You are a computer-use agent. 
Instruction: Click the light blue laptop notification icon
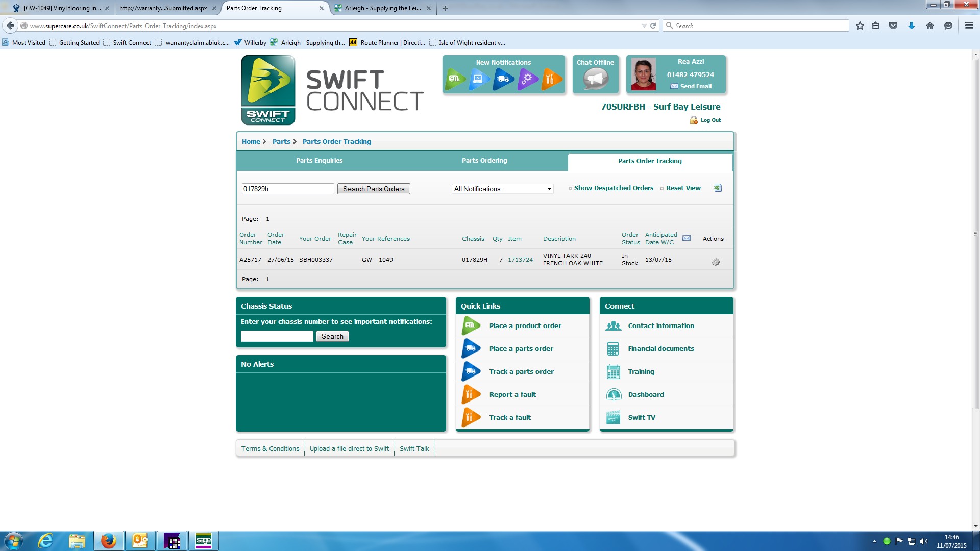pyautogui.click(x=479, y=79)
